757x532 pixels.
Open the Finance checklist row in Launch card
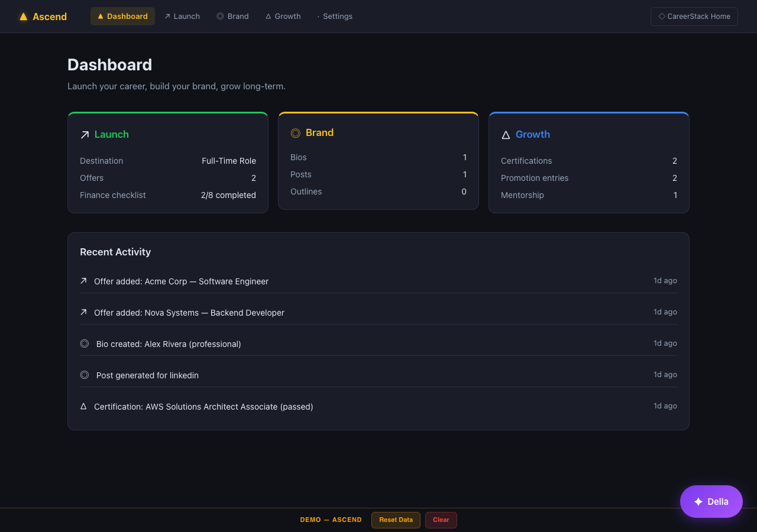tap(168, 195)
